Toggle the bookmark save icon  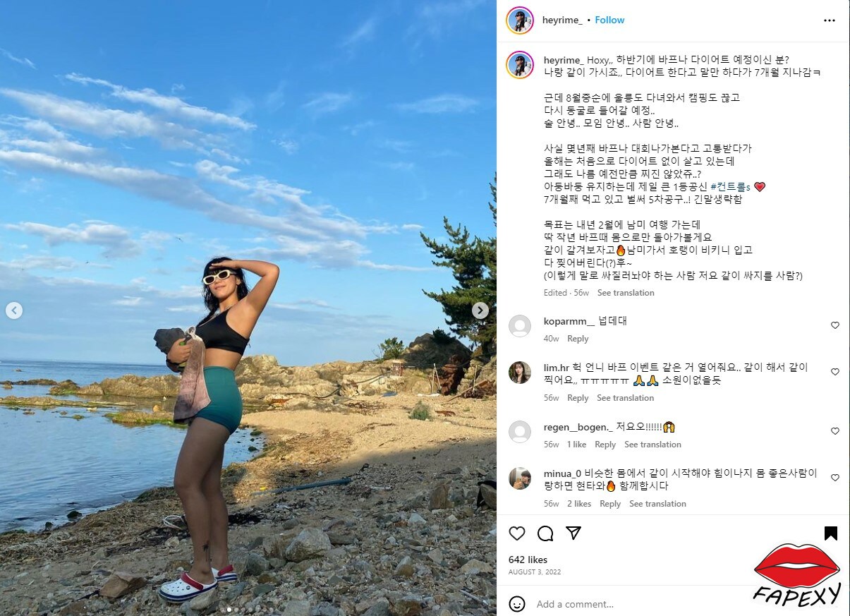coord(831,533)
